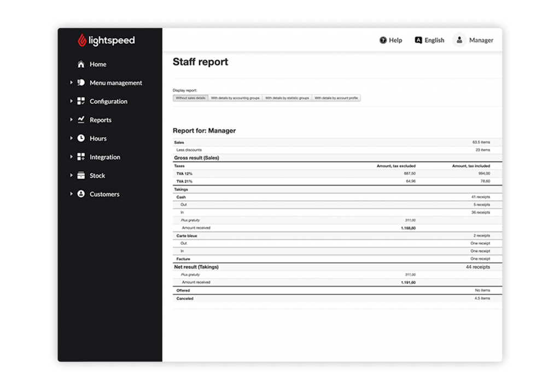Click the Reports chart icon
The height and width of the screenshot is (392, 560).
80,120
